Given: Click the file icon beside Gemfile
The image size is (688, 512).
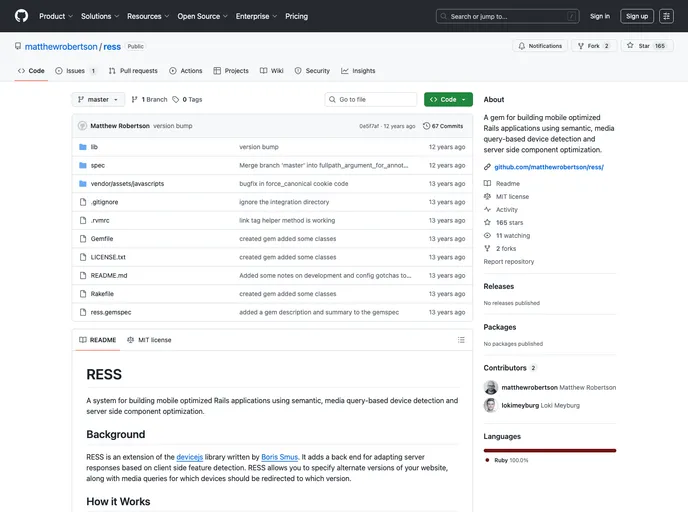Looking at the screenshot, I should coord(82,239).
